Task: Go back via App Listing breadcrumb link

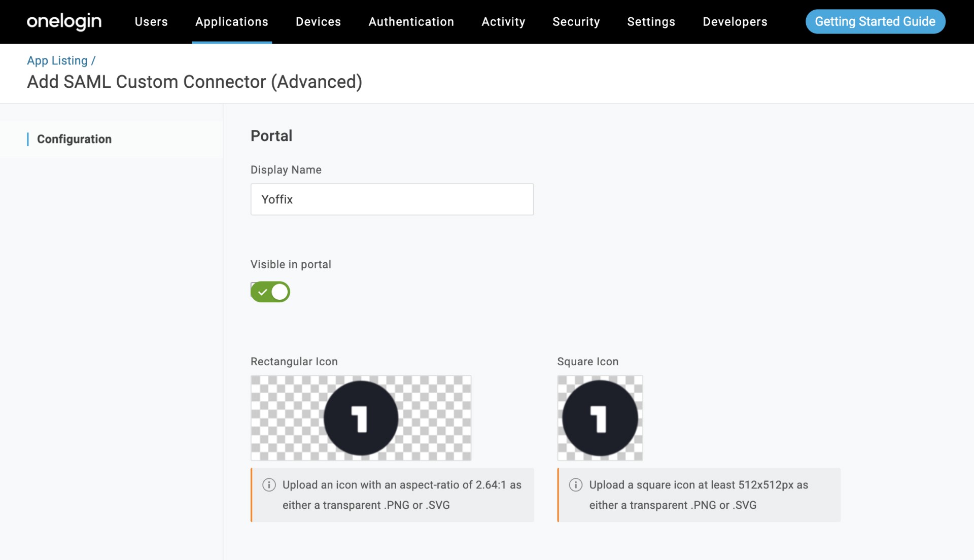Action: [x=57, y=60]
